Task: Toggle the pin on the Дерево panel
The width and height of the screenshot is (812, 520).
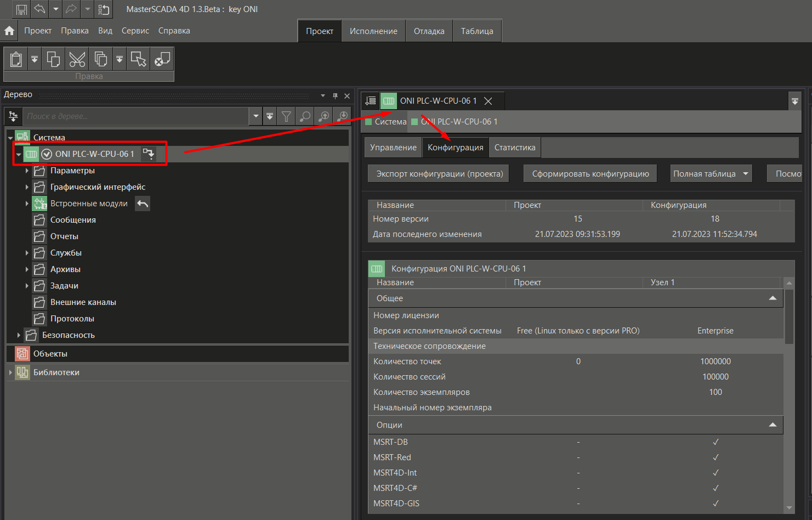Action: (x=335, y=96)
